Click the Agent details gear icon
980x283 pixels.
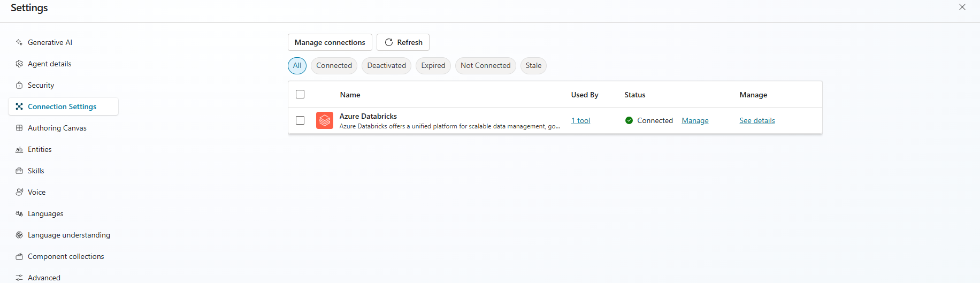(19, 64)
